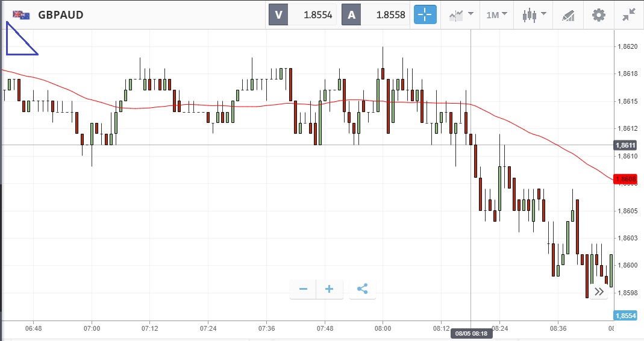Open the chart indicators dropdown

(x=461, y=15)
